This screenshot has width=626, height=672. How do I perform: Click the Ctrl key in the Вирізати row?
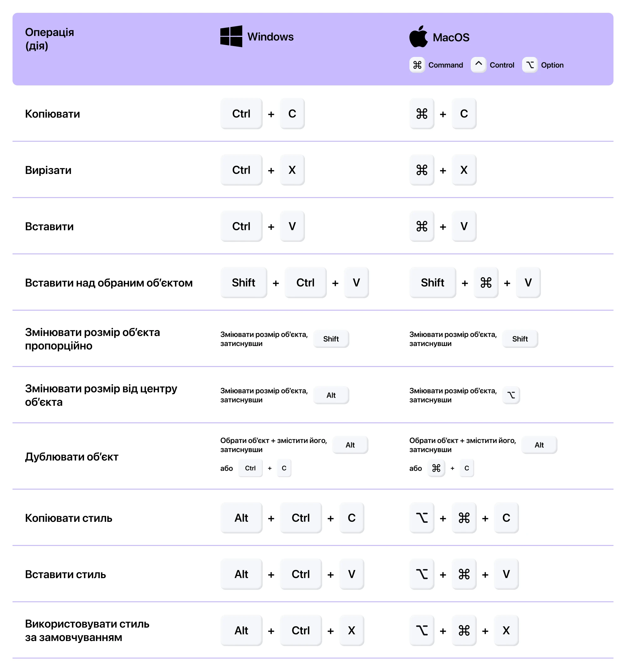241,170
